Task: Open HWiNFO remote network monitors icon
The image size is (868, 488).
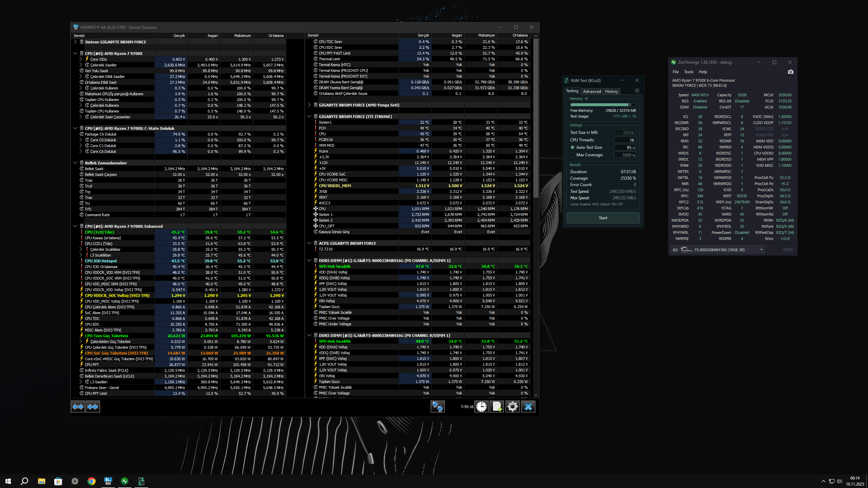Action: click(437, 406)
